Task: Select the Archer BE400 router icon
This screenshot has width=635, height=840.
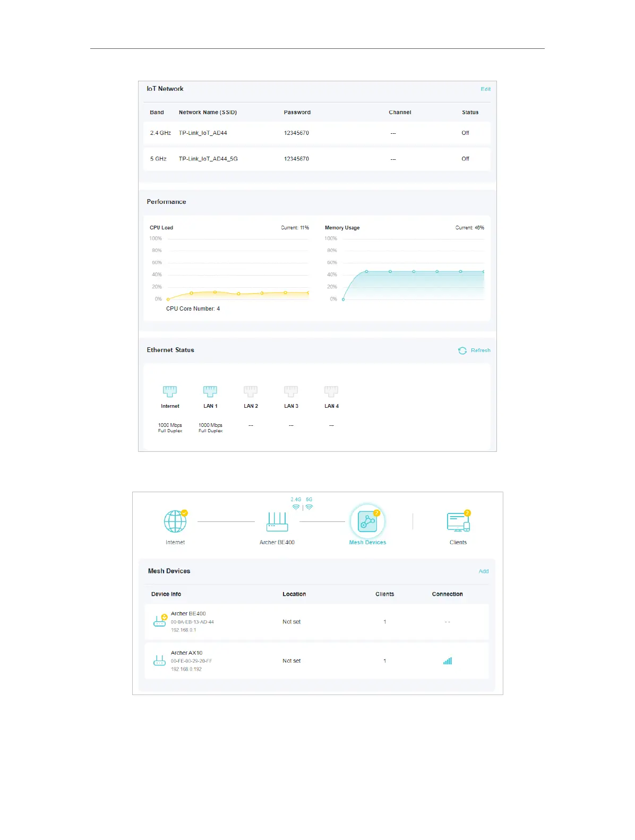Action: tap(277, 521)
